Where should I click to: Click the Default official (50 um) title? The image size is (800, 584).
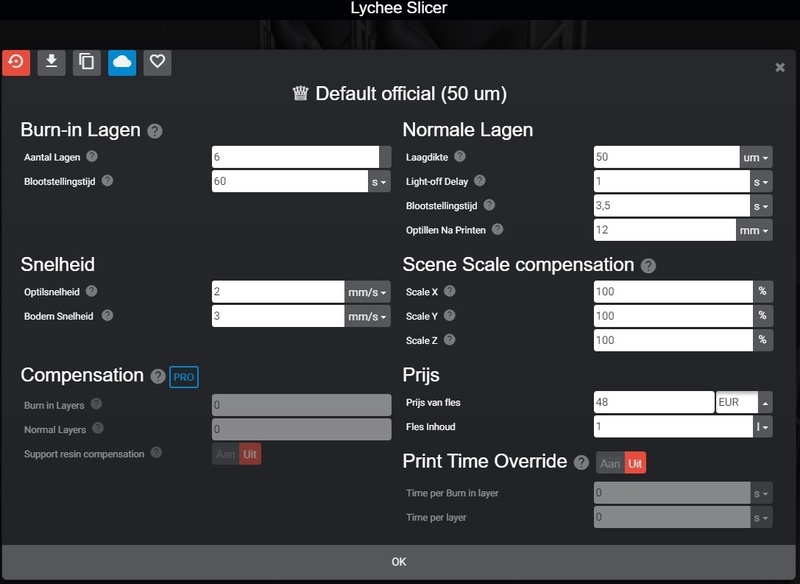(x=411, y=94)
